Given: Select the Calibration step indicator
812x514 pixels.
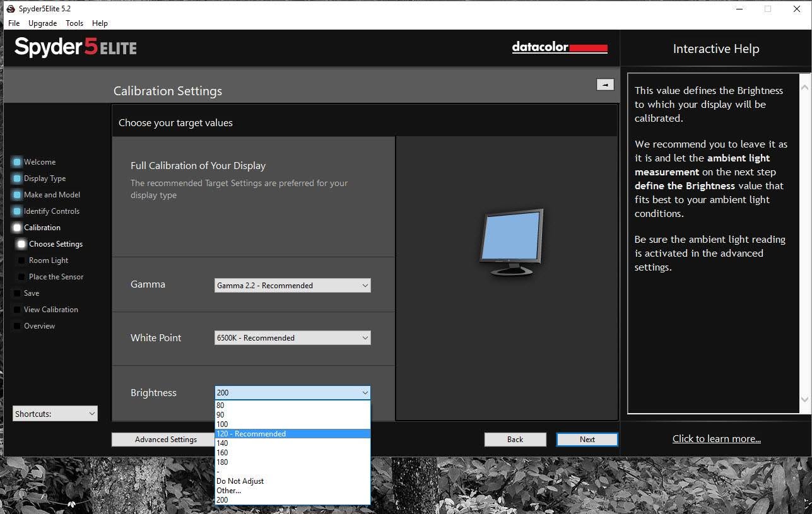Looking at the screenshot, I should click(x=17, y=228).
